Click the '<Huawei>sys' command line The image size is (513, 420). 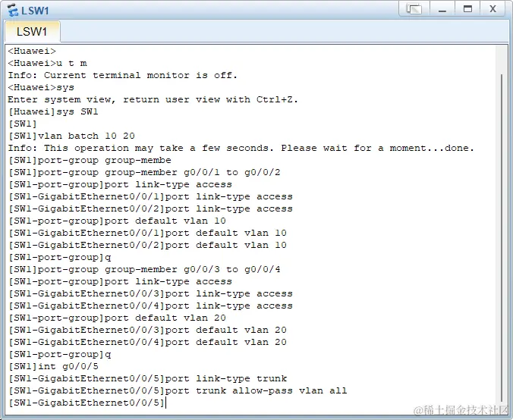tap(41, 87)
